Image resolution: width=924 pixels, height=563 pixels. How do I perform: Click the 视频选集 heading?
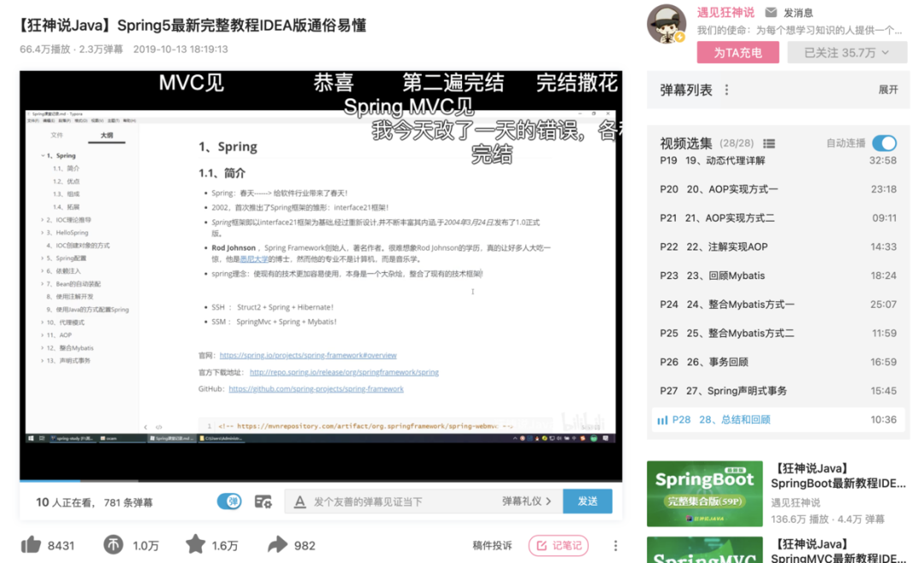(x=686, y=143)
